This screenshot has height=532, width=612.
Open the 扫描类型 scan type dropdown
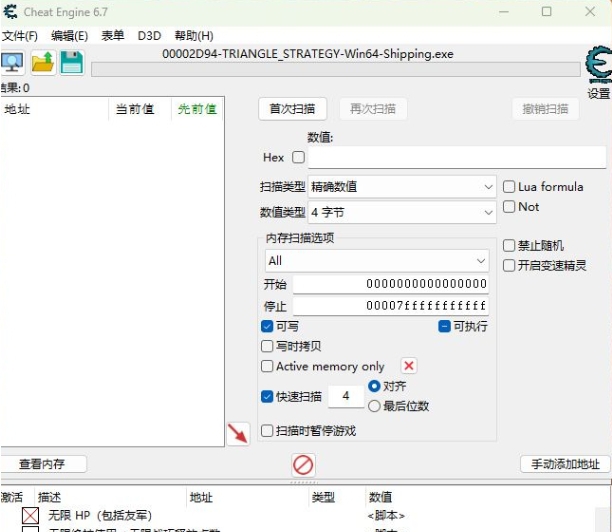click(402, 187)
